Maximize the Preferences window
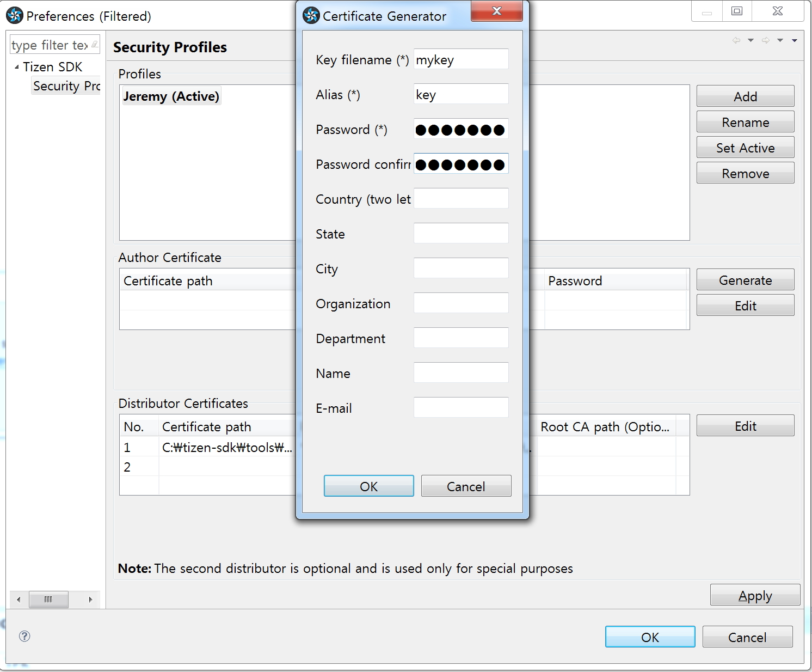Image resolution: width=812 pixels, height=672 pixels. pos(736,11)
